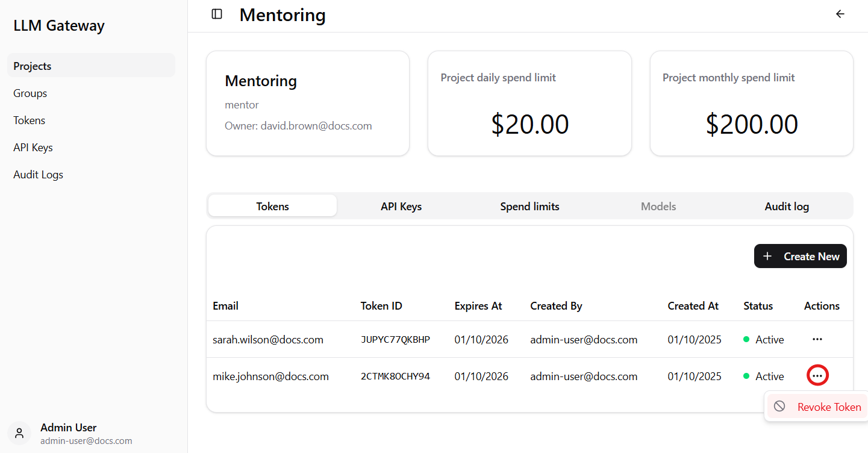Toggle the sidebar panel icon

coord(217,14)
